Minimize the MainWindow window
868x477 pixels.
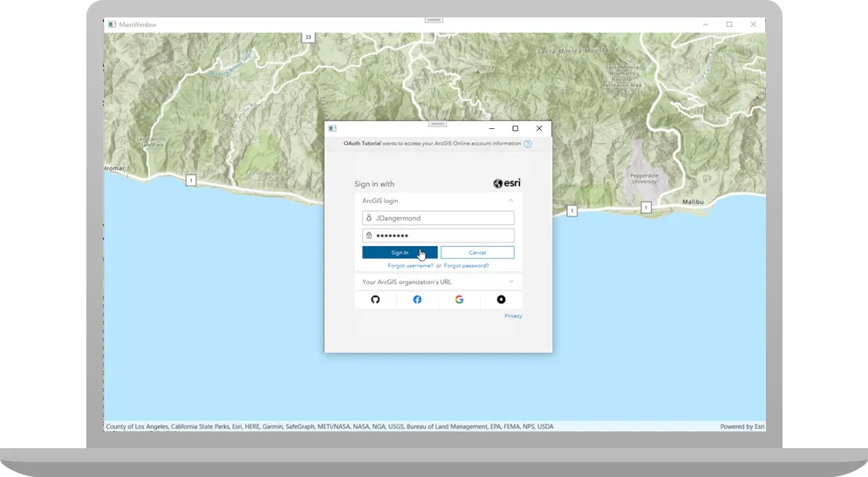pos(706,24)
